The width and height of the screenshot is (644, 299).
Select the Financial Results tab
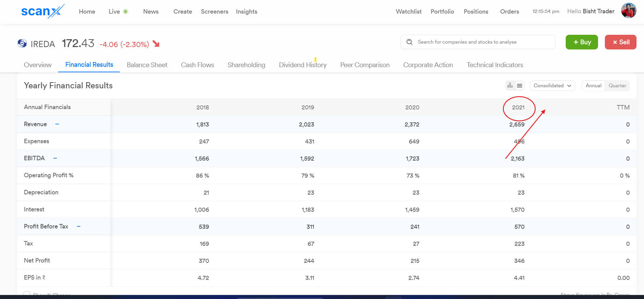click(x=89, y=64)
